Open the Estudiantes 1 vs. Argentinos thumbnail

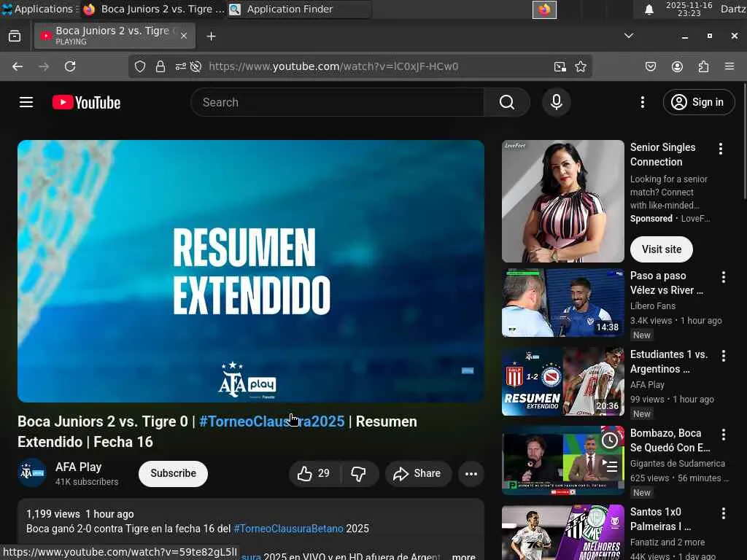pos(562,381)
